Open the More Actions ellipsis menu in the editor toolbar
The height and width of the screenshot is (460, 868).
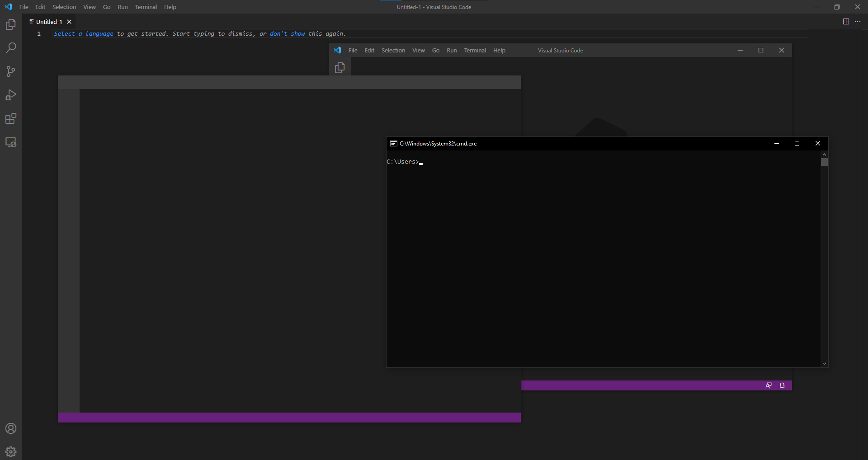click(858, 22)
